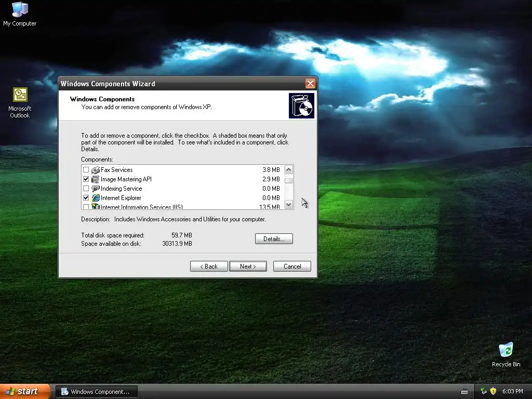Open the Start menu
532x399 pixels.
(x=25, y=392)
